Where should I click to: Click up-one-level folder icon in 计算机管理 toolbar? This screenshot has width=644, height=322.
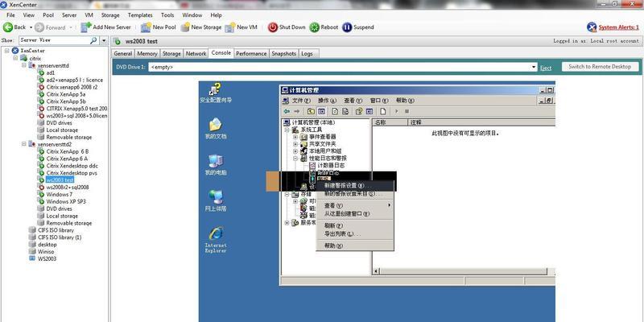click(312, 111)
